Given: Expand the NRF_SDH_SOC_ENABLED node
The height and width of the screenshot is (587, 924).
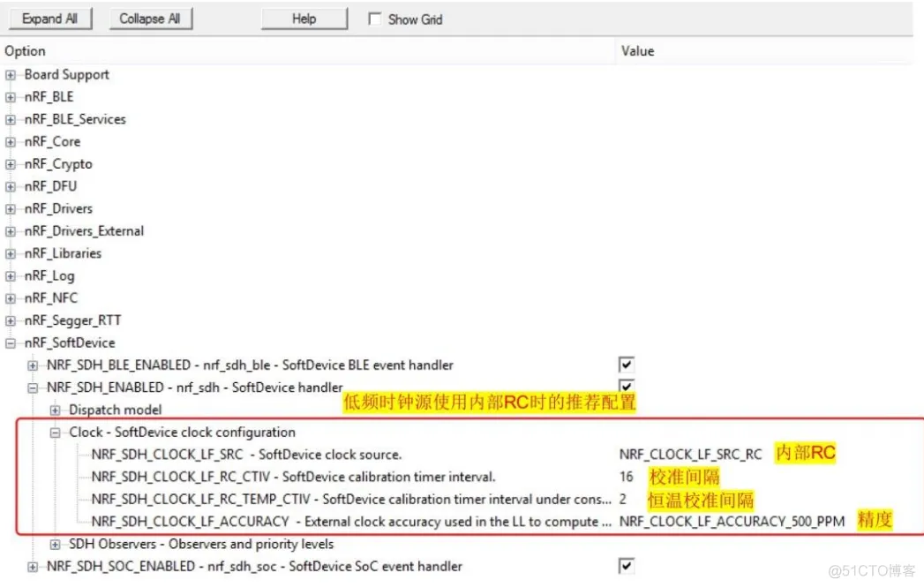Looking at the screenshot, I should (x=33, y=567).
